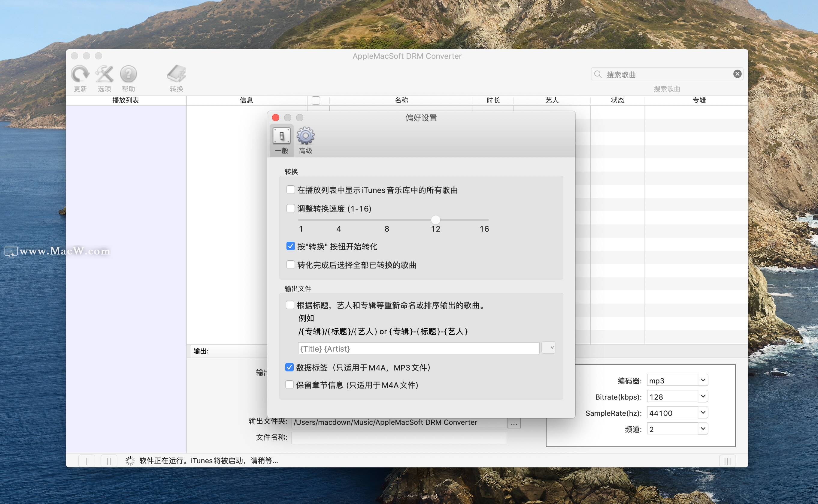The image size is (818, 504).
Task: Close the 偏好设置 preferences window
Action: tap(276, 118)
